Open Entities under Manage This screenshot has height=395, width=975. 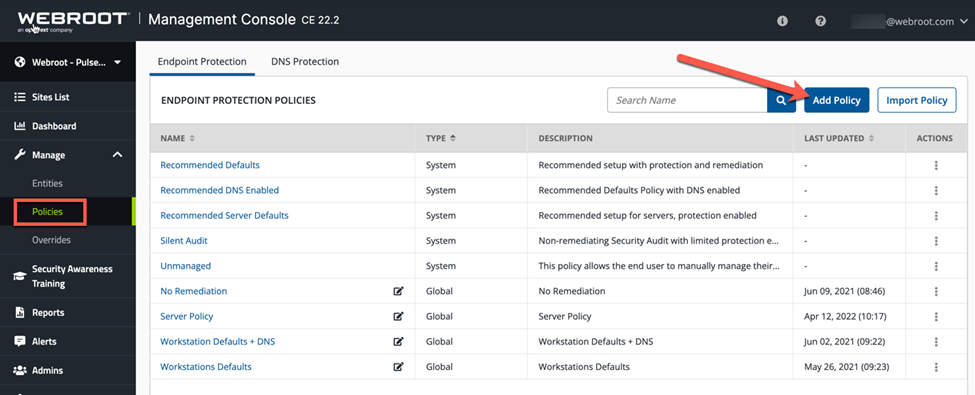47,184
